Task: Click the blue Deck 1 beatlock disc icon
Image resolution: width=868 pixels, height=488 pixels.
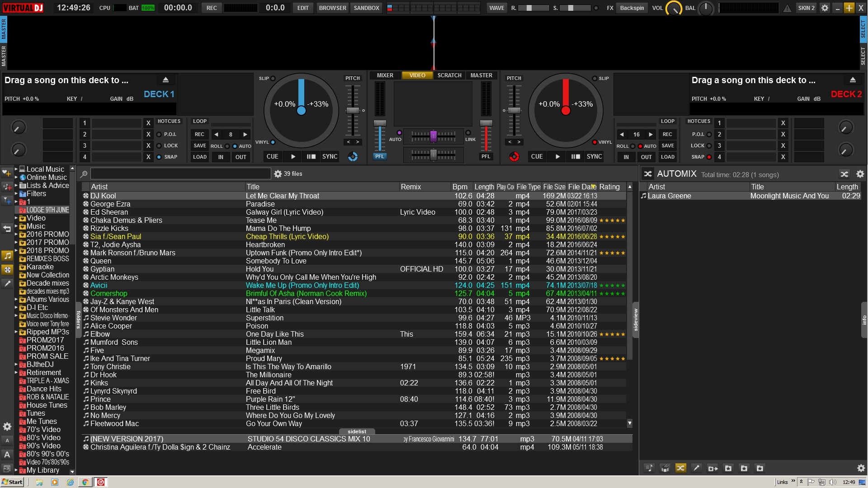Action: 353,157
